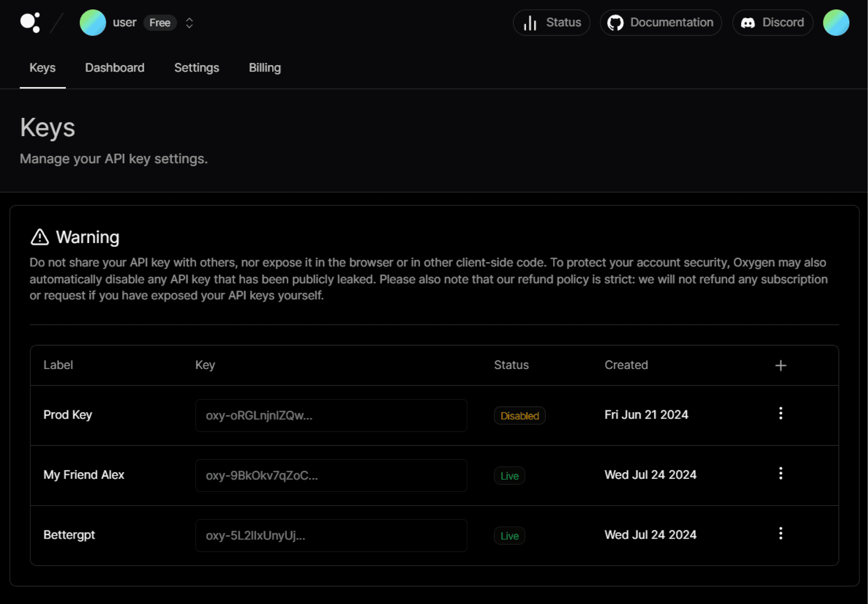Click the Oxygen logo icon
Viewport: 868px width, 604px height.
(x=30, y=22)
